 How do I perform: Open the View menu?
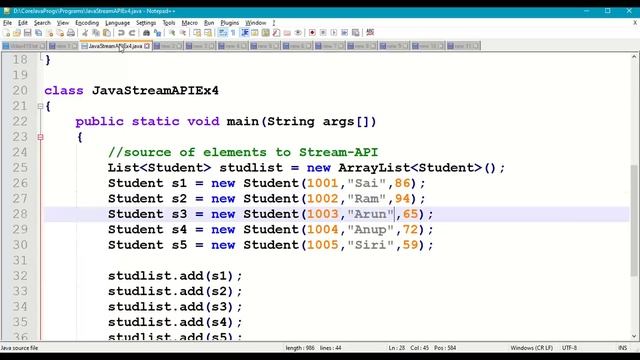coord(62,23)
